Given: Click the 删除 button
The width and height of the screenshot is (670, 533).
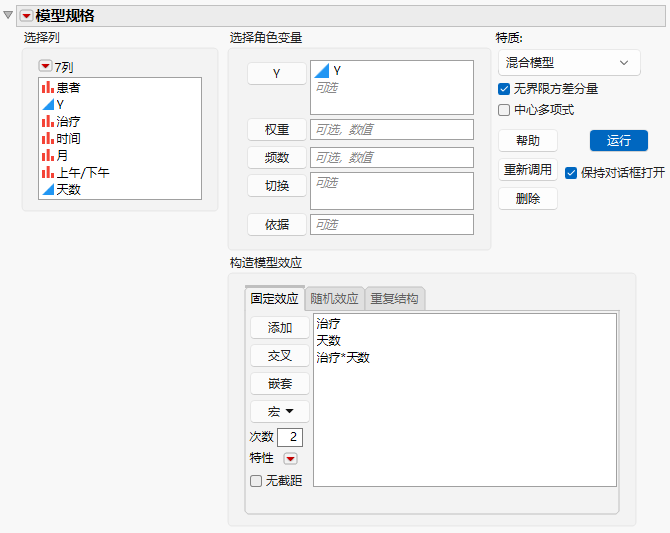Looking at the screenshot, I should (528, 198).
